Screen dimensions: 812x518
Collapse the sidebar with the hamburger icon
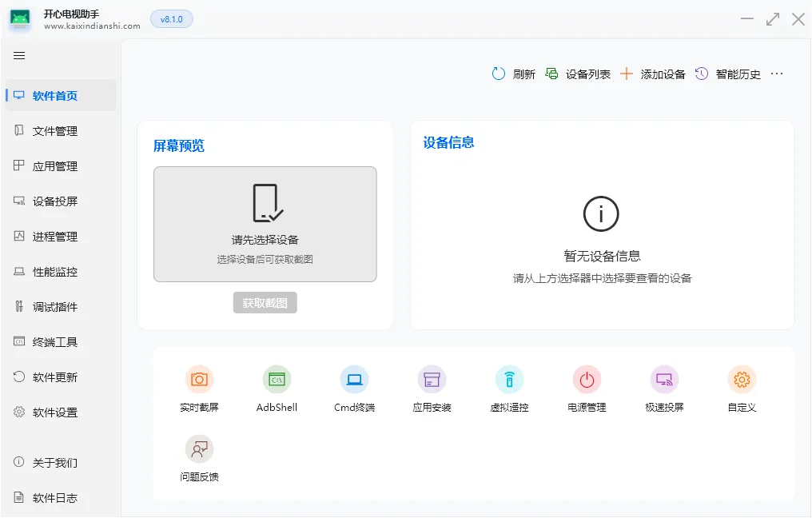(x=19, y=56)
